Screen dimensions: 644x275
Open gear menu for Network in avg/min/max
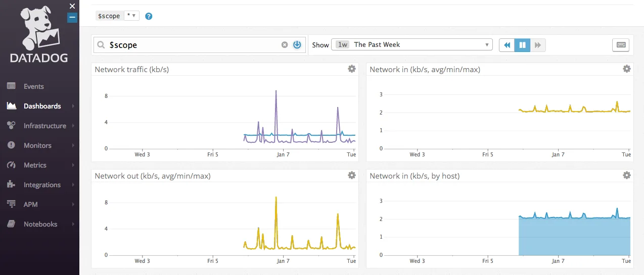(627, 69)
